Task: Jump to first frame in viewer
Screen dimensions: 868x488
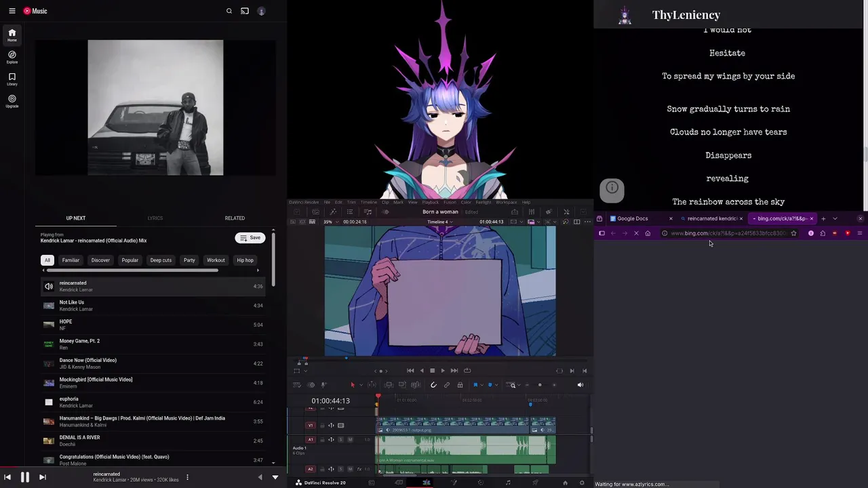Action: (410, 371)
